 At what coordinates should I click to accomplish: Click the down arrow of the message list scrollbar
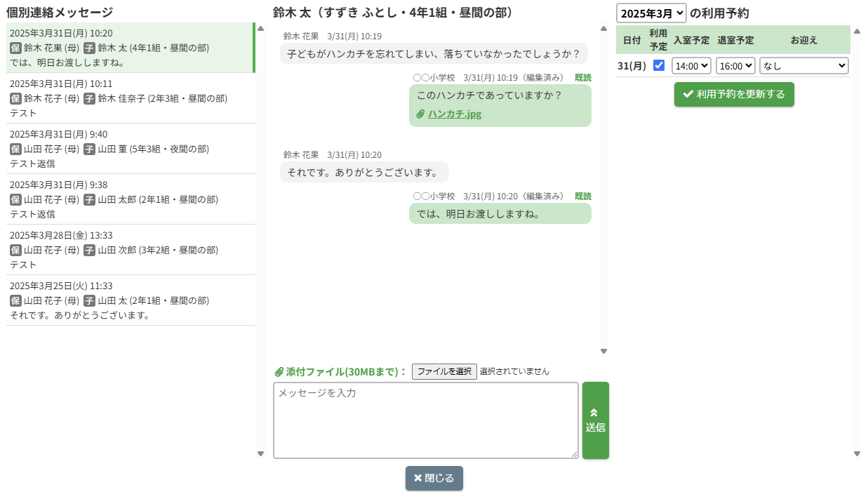click(x=260, y=454)
